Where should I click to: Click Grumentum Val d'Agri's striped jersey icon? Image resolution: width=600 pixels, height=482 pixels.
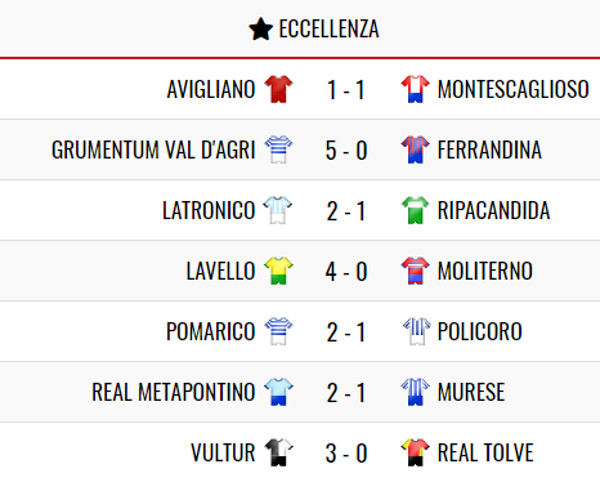(278, 150)
